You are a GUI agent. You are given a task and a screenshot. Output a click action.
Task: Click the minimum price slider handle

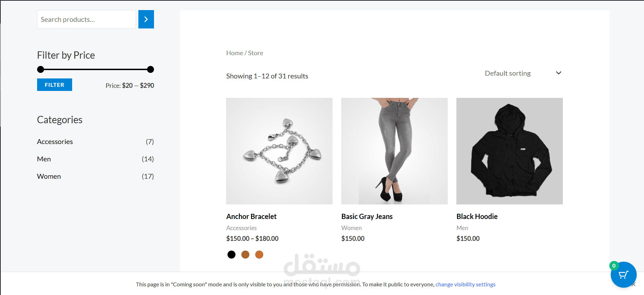[41, 69]
